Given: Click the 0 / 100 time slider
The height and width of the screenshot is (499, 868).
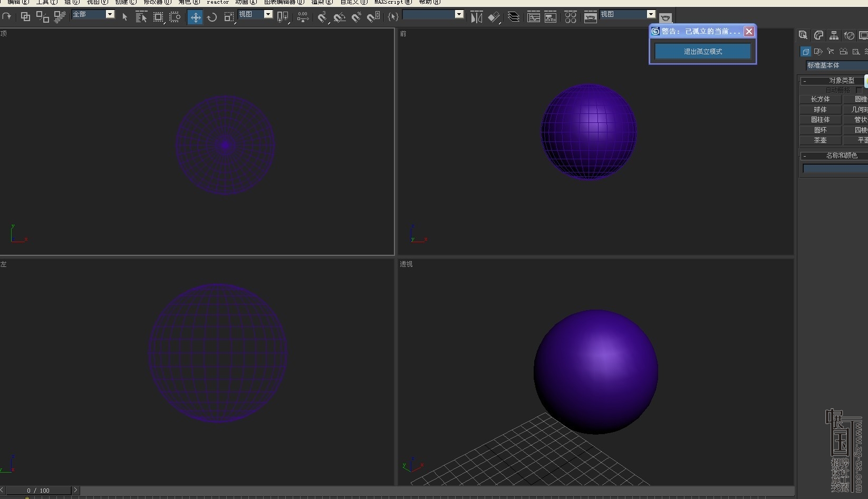Looking at the screenshot, I should pyautogui.click(x=38, y=491).
